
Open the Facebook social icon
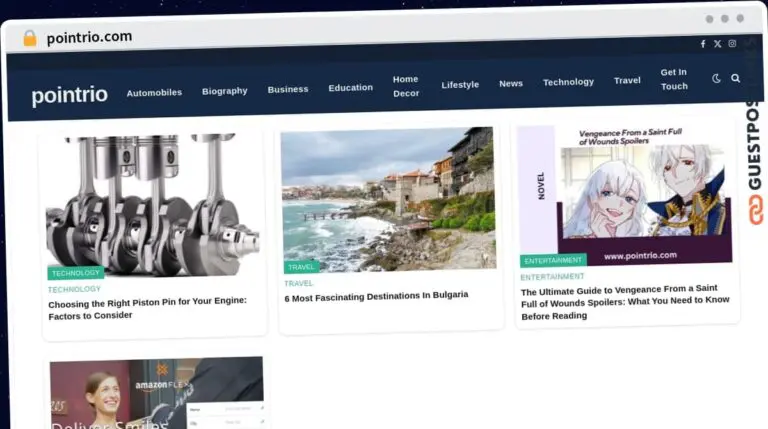coord(703,44)
